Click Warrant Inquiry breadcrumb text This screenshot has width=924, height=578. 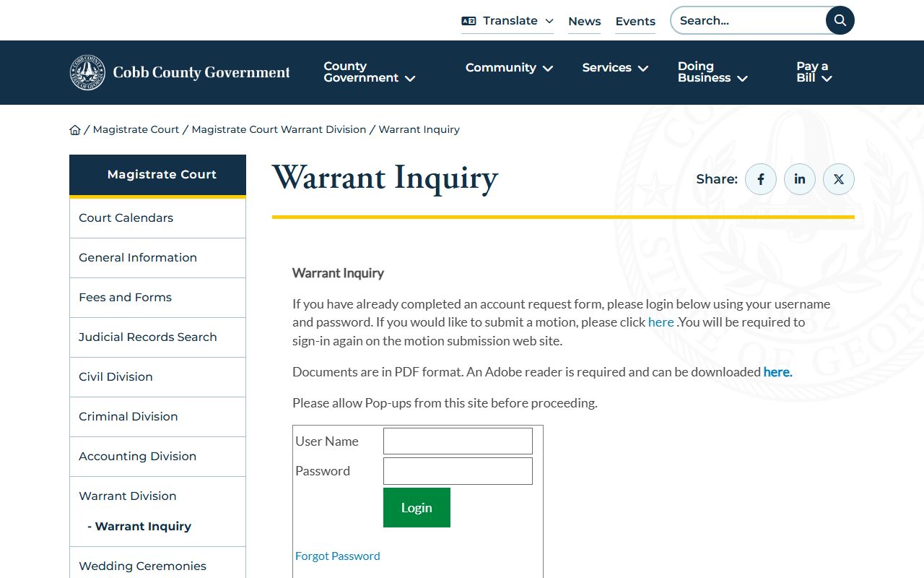tap(419, 129)
